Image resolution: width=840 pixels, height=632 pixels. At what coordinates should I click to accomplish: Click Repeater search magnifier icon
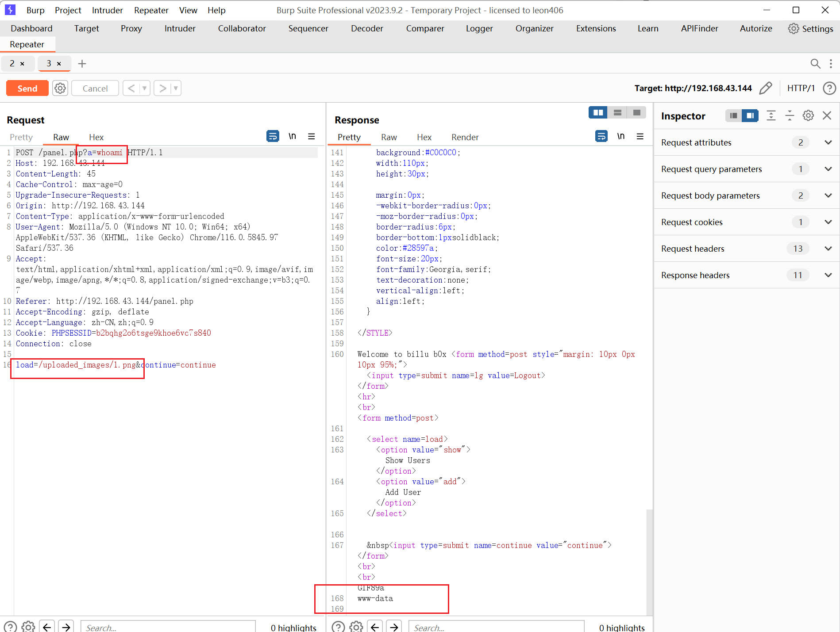(815, 64)
